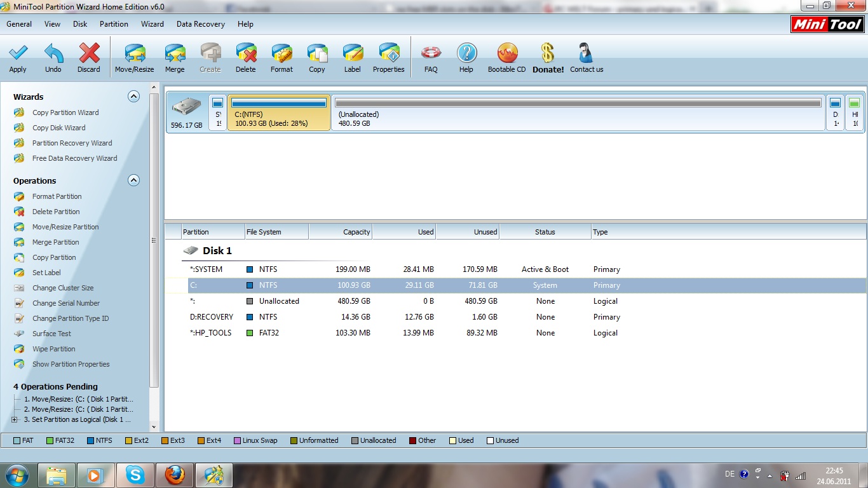868x488 pixels.
Task: Click the Copy toolbar icon
Action: [x=317, y=53]
